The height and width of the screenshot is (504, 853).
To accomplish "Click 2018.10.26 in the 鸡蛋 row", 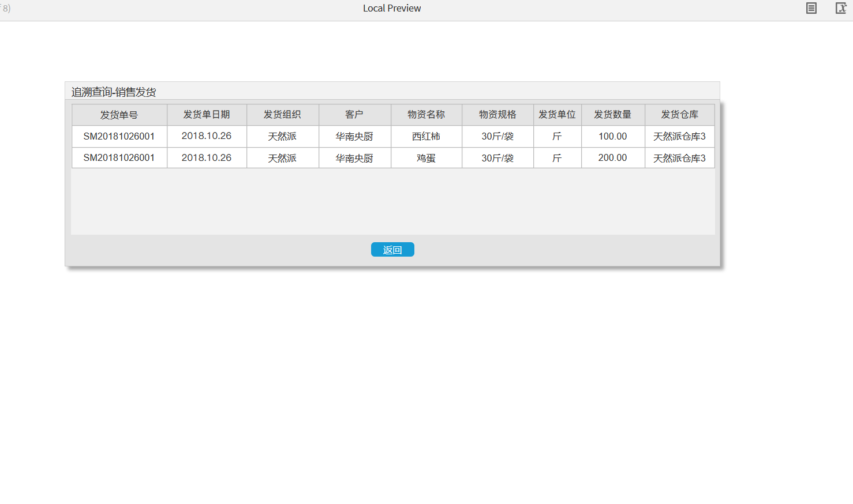I will click(x=207, y=158).
